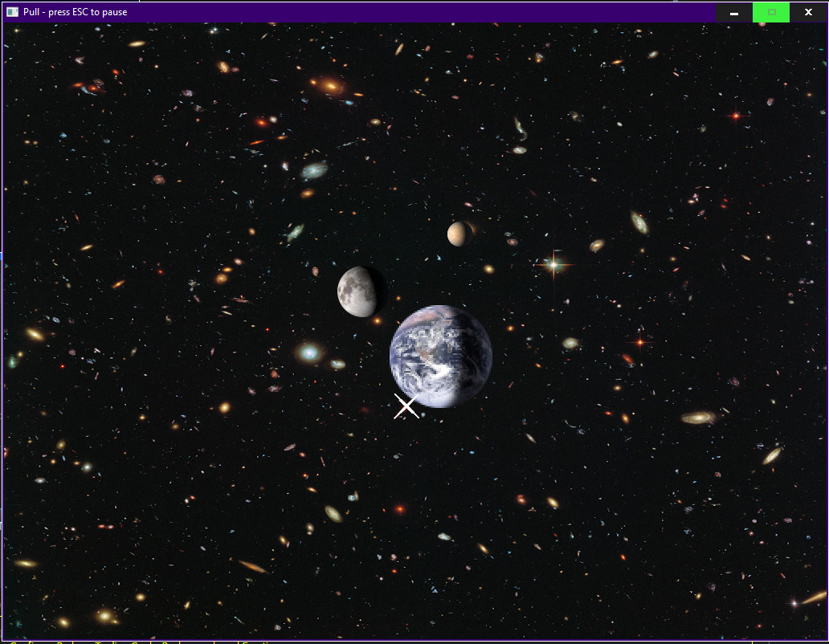Click the small red galaxy below the crosshair
This screenshot has height=644, width=829.
click(x=400, y=509)
